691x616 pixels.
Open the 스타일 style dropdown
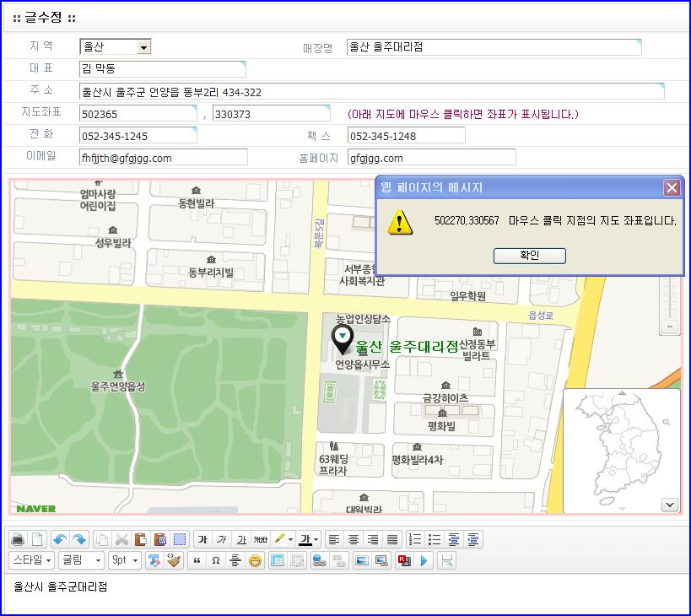click(31, 560)
